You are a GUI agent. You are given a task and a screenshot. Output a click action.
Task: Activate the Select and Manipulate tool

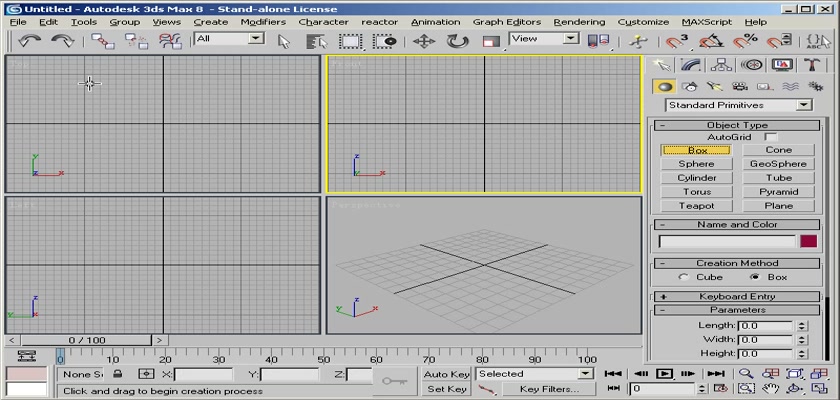pyautogui.click(x=638, y=41)
